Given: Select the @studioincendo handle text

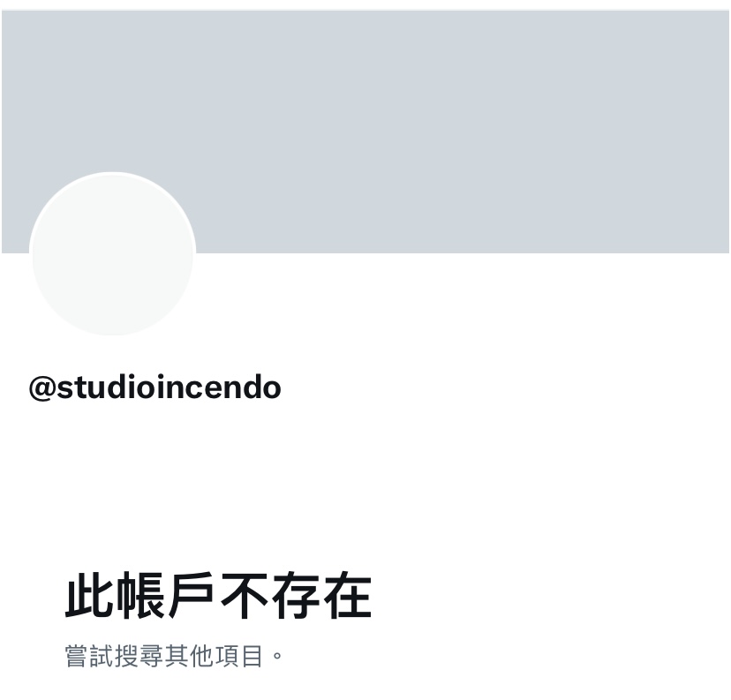Looking at the screenshot, I should click(154, 388).
